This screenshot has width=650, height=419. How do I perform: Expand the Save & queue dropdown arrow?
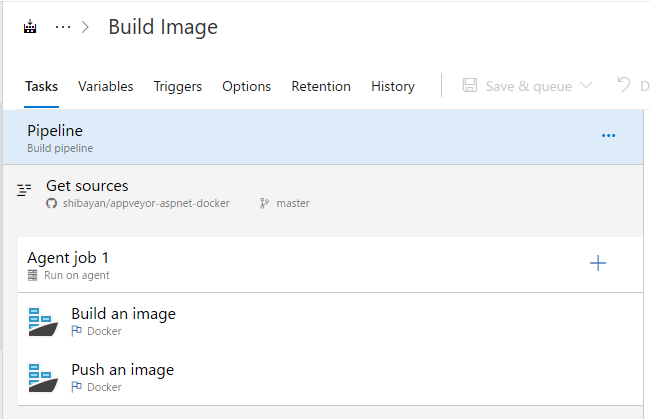tap(586, 86)
